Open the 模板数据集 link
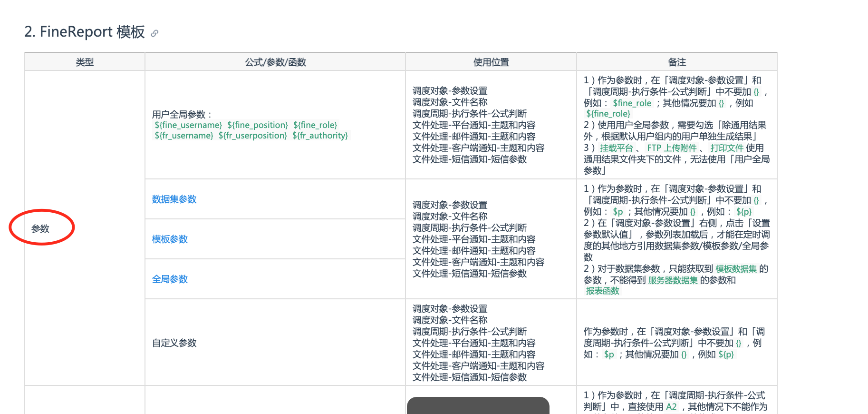Screen dimensions: 868x414 [x=736, y=269]
